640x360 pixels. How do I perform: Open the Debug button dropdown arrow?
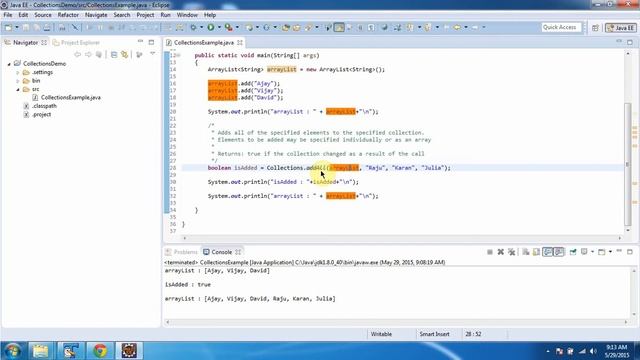click(x=201, y=27)
